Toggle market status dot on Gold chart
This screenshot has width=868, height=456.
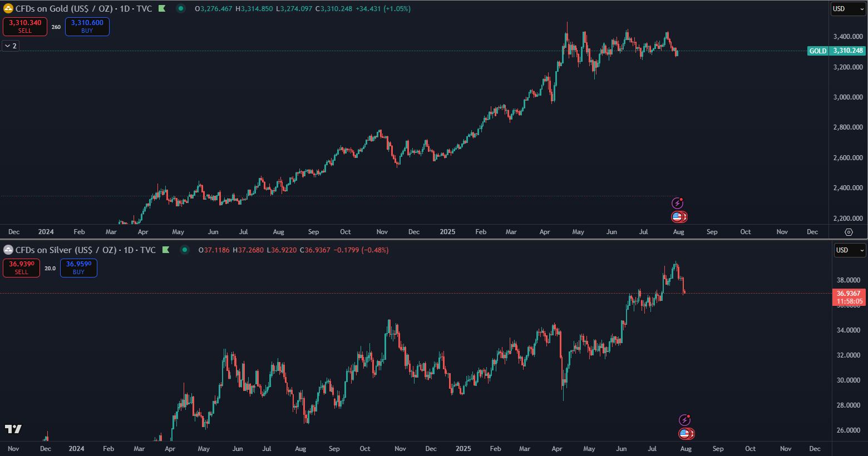pyautogui.click(x=181, y=9)
